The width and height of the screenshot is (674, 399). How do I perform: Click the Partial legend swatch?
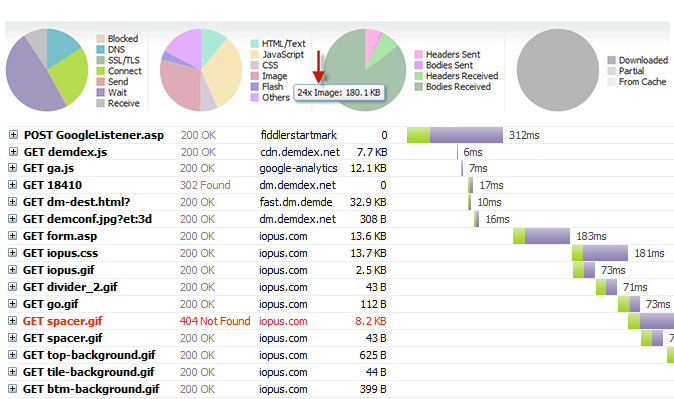point(612,71)
